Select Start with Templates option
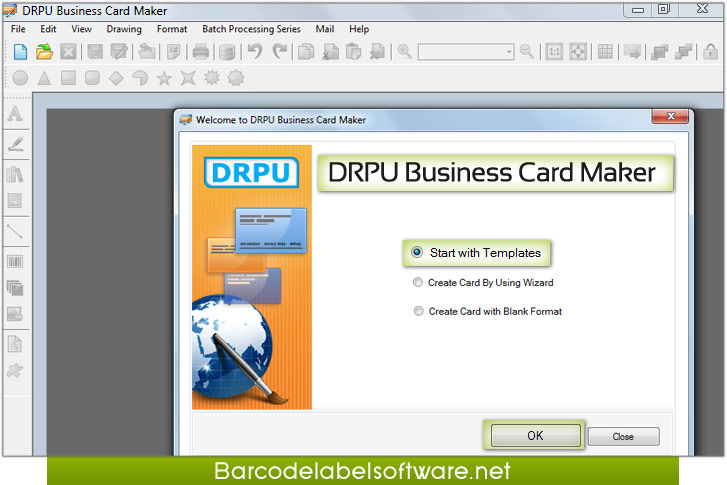This screenshot has height=485, width=727. click(477, 253)
